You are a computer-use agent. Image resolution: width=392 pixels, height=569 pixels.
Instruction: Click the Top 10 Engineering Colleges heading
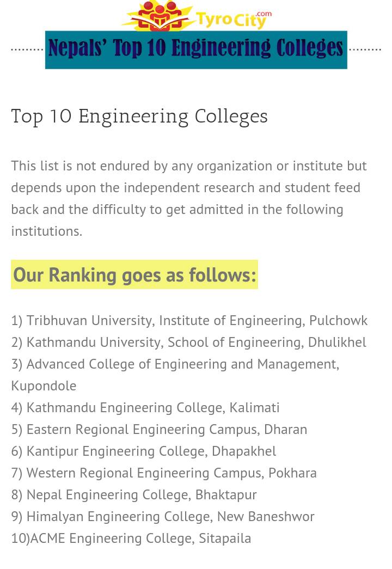coord(139,117)
